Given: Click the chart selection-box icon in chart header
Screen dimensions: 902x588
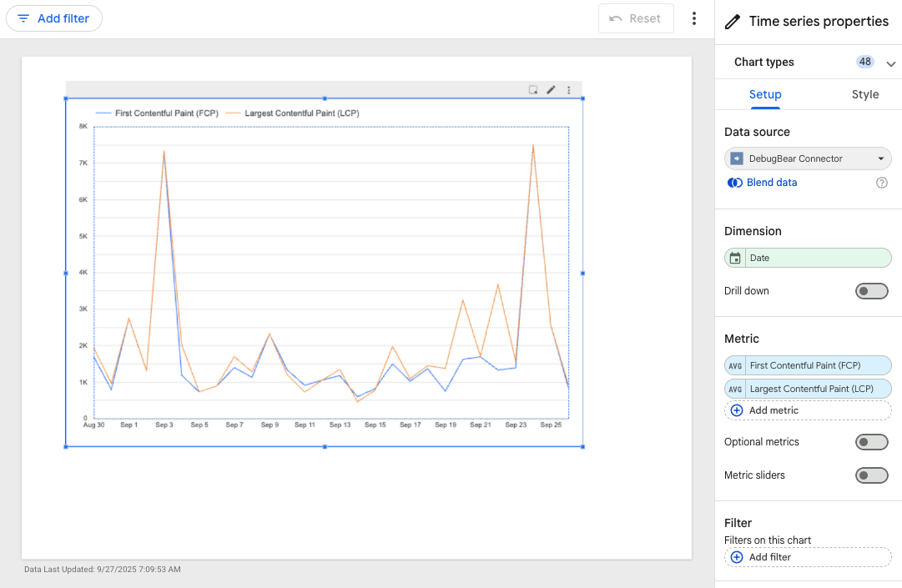Looking at the screenshot, I should click(x=533, y=90).
